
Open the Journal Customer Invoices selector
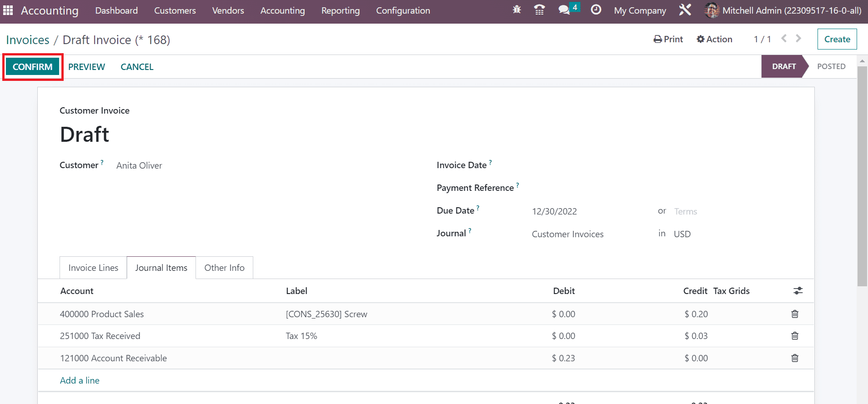click(x=567, y=234)
